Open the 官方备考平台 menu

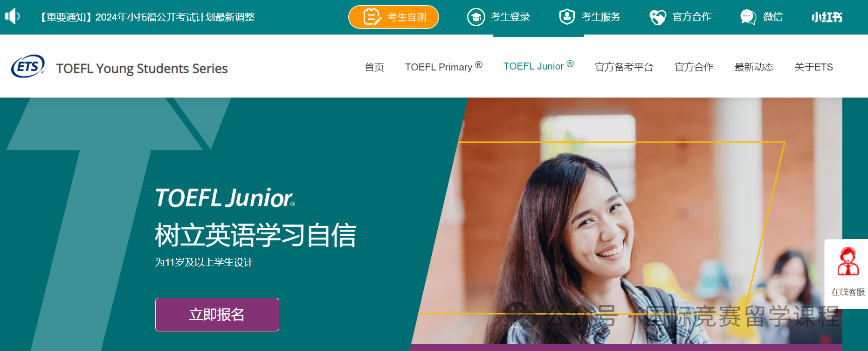click(624, 67)
